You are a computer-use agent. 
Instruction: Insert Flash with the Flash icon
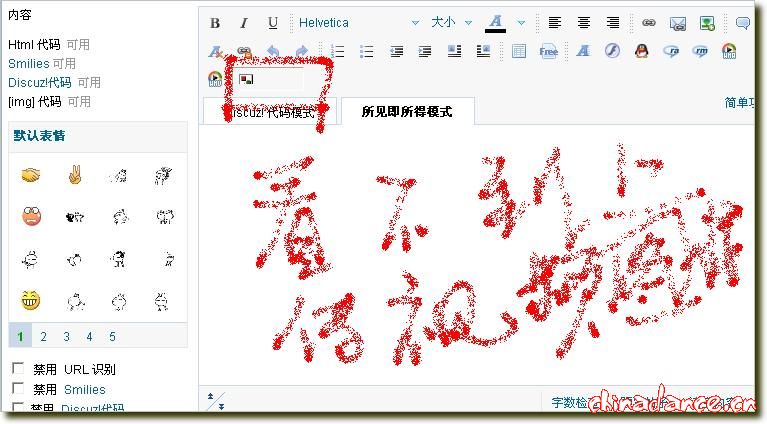click(x=612, y=51)
